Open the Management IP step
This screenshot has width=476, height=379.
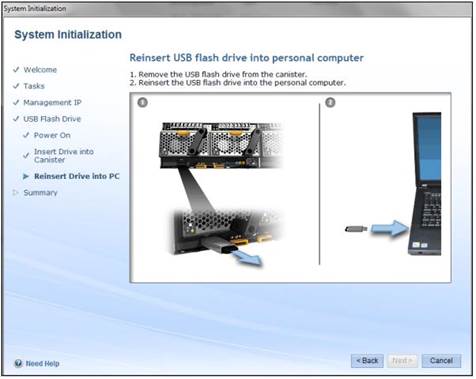coord(52,102)
